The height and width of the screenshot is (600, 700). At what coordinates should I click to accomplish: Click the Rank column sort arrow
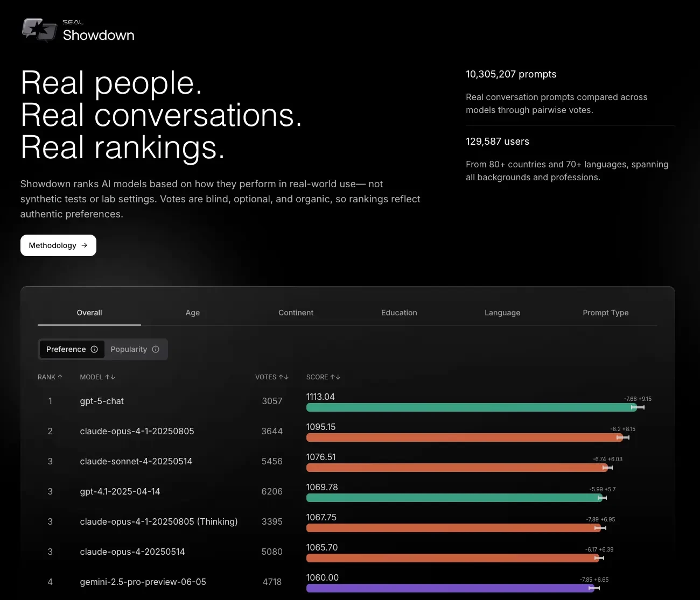(60, 377)
